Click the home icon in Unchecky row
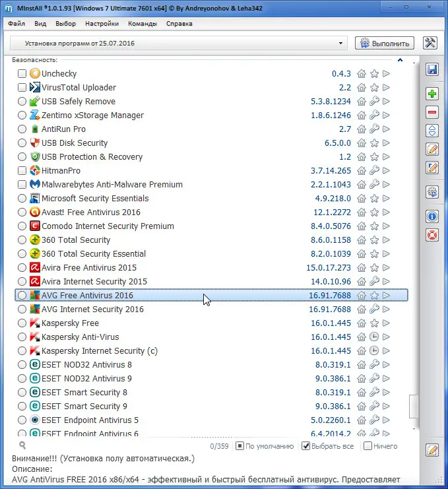Viewport: 448px width, 489px height. (x=362, y=74)
